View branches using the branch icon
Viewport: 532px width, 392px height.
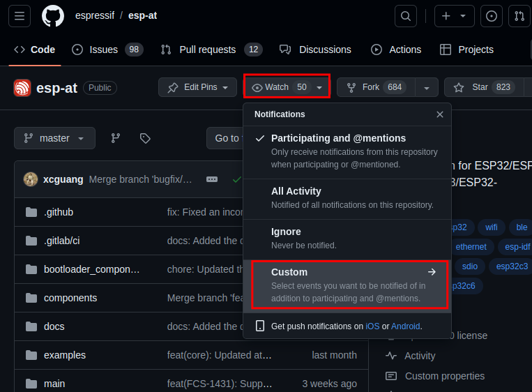click(116, 138)
